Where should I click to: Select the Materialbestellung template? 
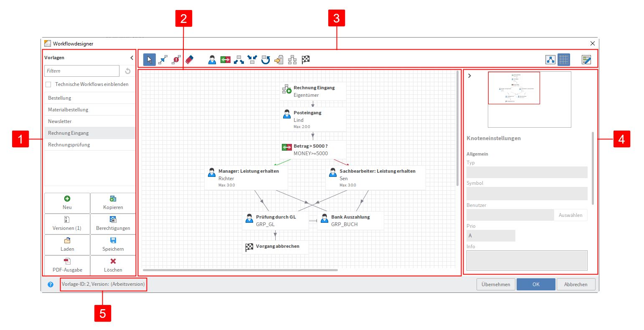click(x=68, y=110)
